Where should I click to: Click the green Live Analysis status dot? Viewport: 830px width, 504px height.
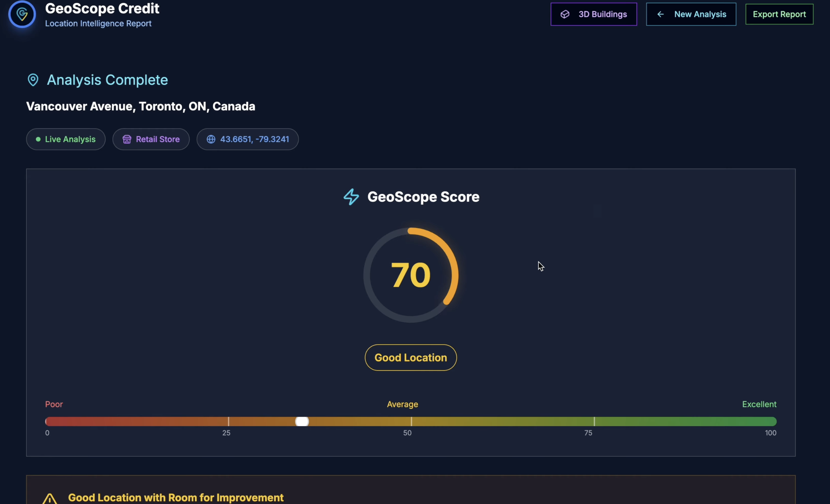(x=38, y=139)
